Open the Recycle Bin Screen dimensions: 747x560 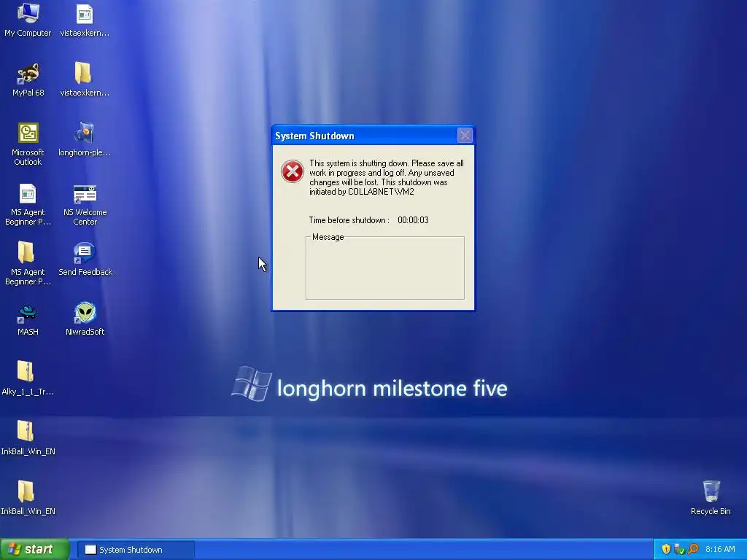pos(711,497)
